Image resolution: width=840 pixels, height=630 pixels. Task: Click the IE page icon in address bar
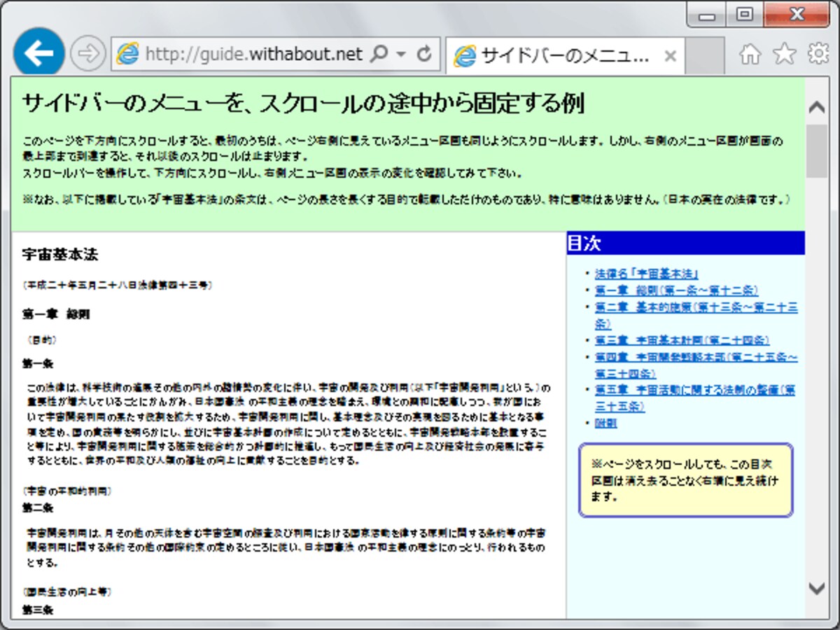[127, 54]
